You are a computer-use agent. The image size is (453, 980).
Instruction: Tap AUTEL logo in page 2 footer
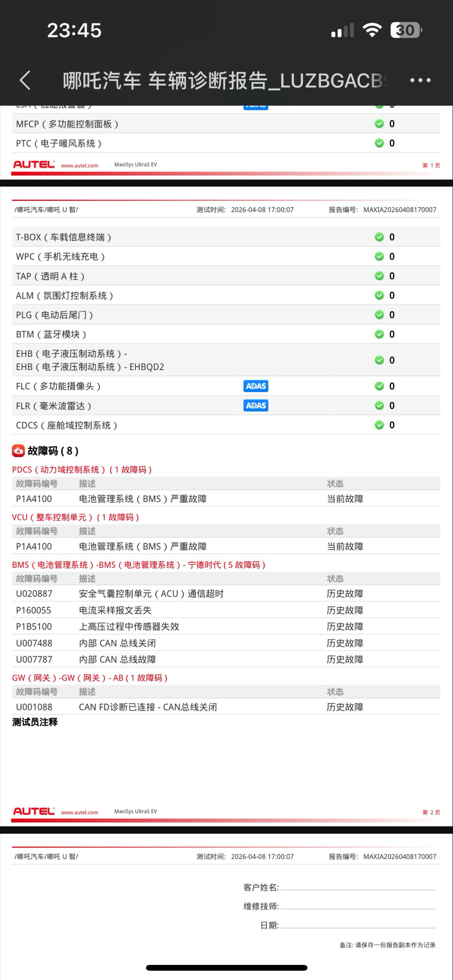pos(34,811)
